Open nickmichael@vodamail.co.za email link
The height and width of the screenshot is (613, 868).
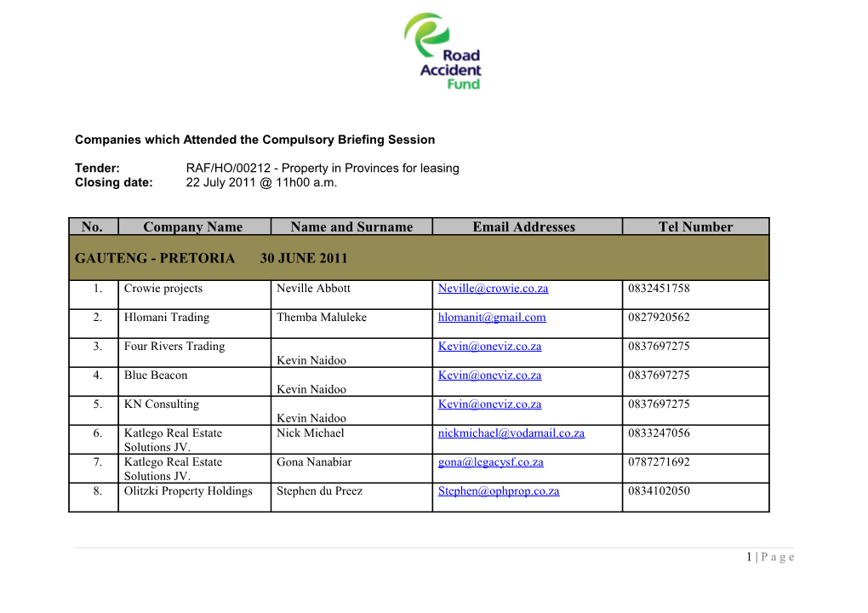pyautogui.click(x=511, y=433)
